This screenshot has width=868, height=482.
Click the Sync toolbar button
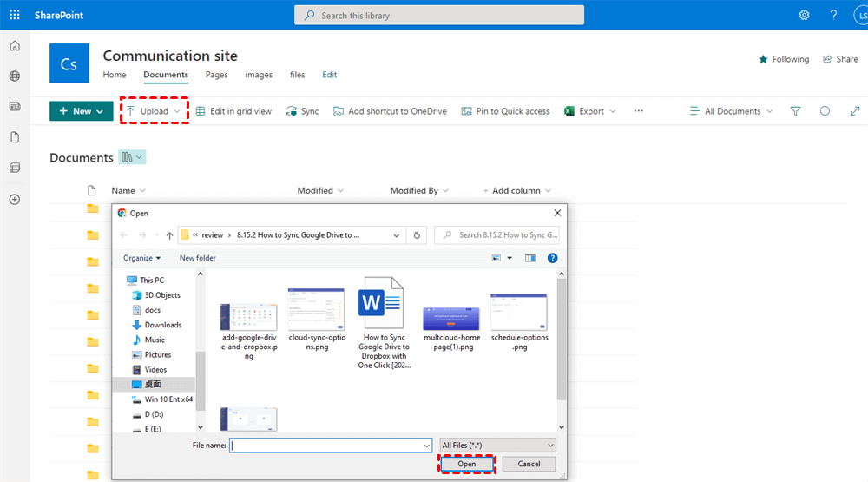click(x=302, y=111)
